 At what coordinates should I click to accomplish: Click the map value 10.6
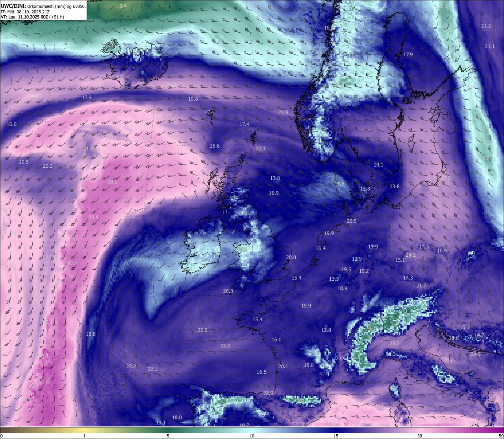click(454, 338)
